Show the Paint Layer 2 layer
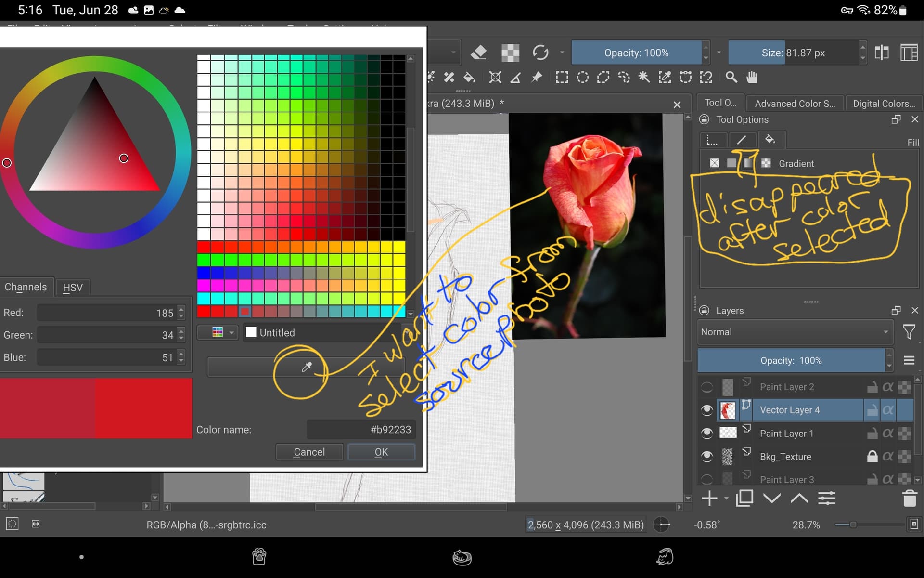 pyautogui.click(x=706, y=387)
